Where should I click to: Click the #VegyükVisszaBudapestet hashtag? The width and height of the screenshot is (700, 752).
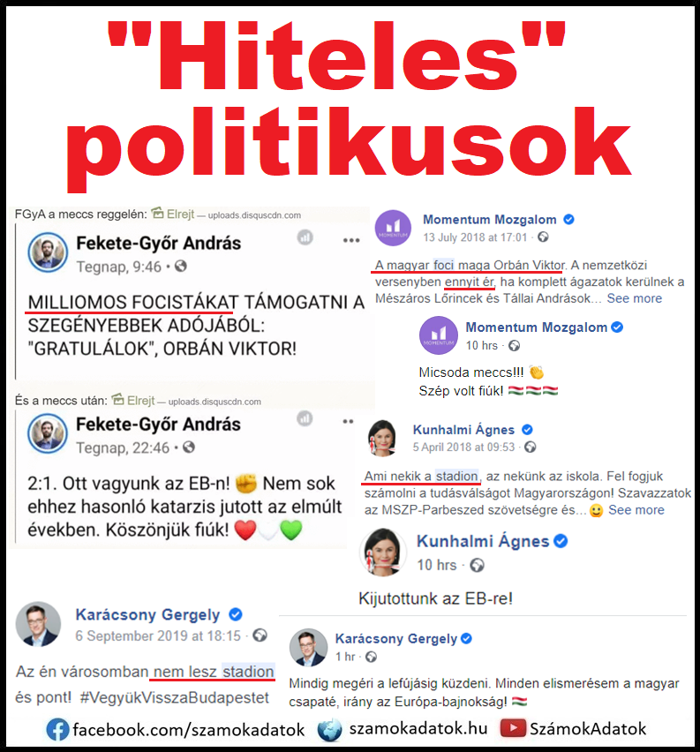click(175, 697)
